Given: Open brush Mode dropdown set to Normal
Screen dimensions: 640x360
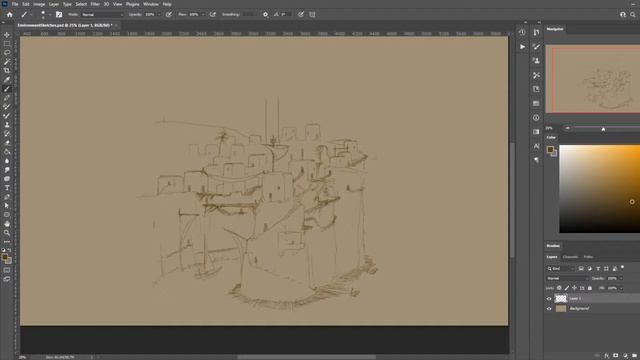Looking at the screenshot, I should coord(102,14).
